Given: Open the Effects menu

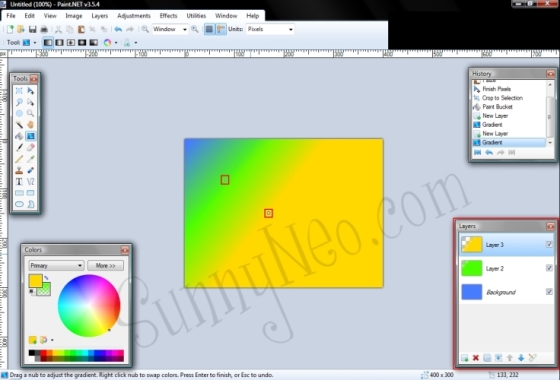Looking at the screenshot, I should click(168, 16).
